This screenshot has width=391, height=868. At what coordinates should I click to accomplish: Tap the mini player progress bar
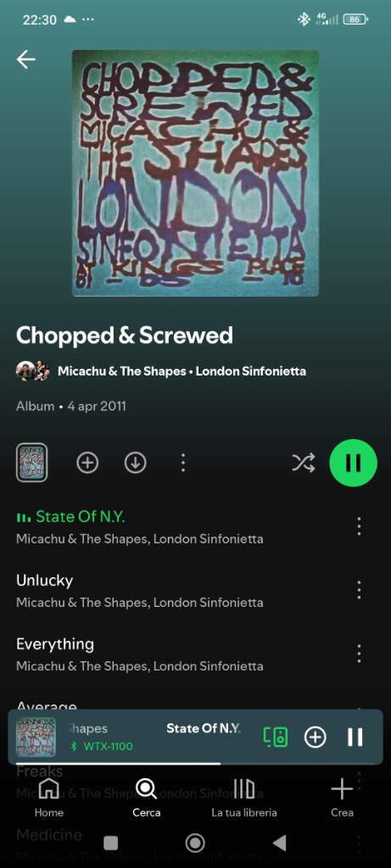pos(195,764)
